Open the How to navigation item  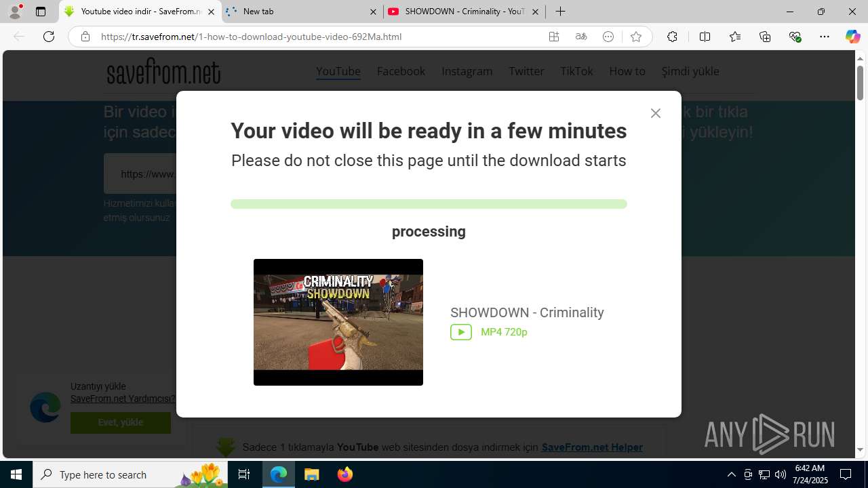(627, 71)
